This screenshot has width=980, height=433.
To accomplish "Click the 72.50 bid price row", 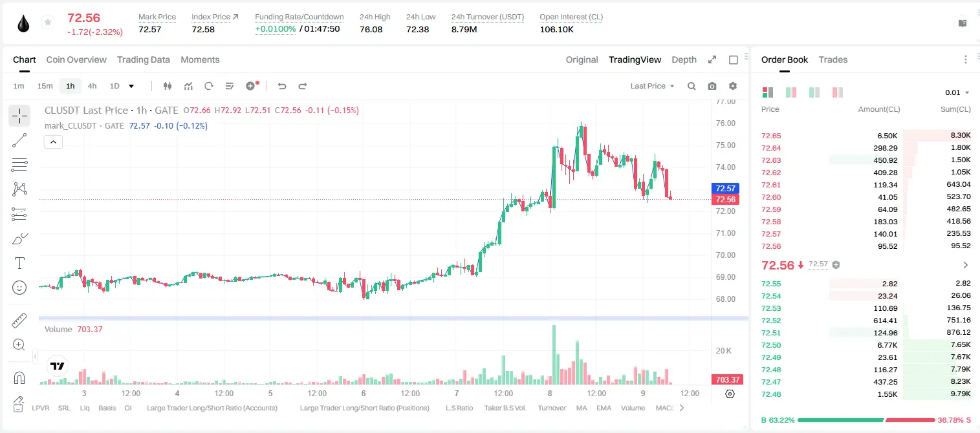I will (866, 345).
